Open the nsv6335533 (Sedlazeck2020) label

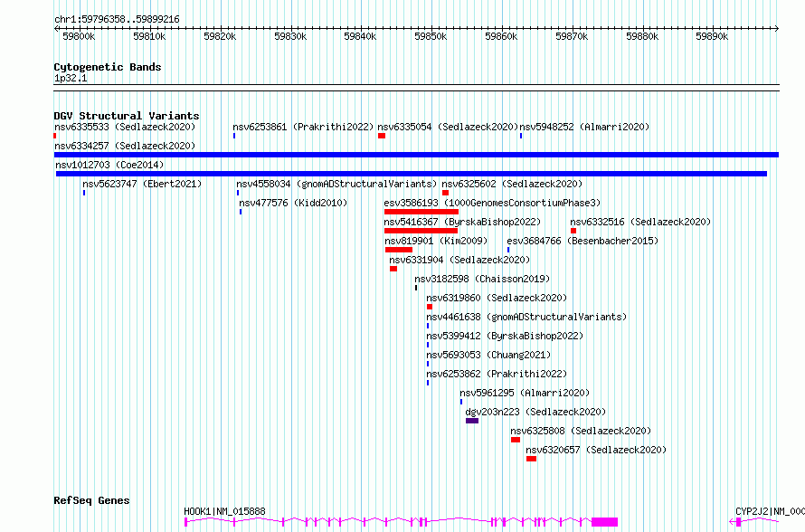pyautogui.click(x=125, y=127)
